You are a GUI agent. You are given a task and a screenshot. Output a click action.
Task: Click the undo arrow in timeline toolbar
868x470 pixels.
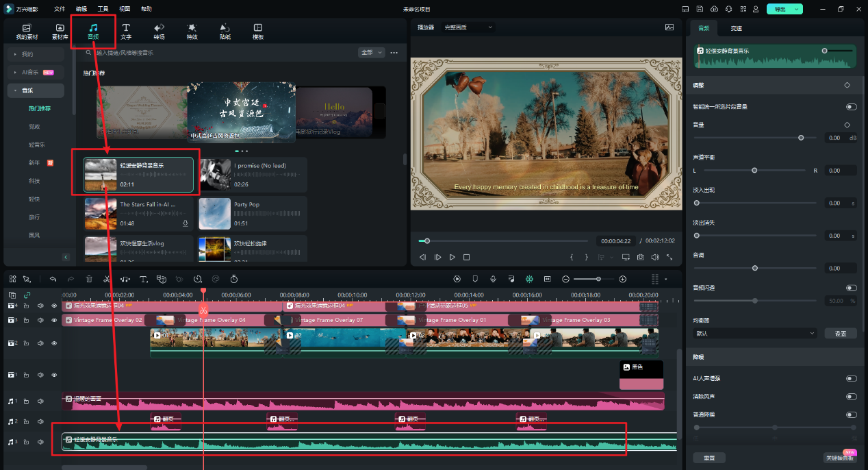tap(53, 280)
